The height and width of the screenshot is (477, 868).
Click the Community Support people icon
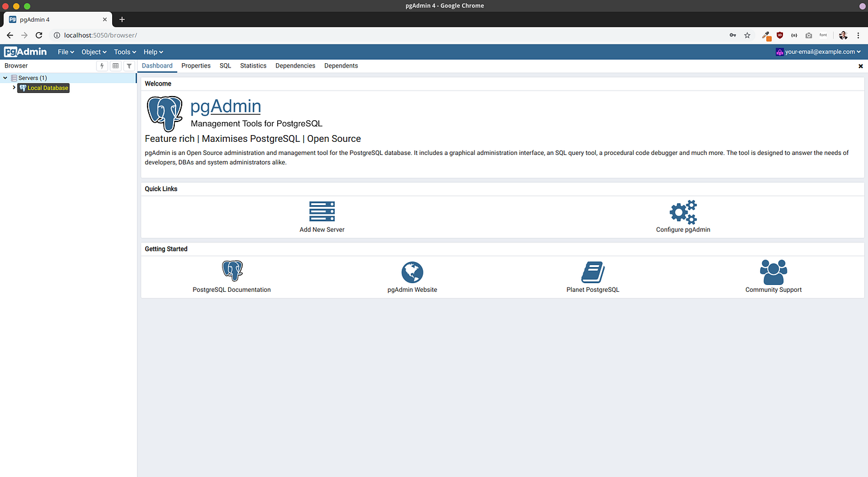click(773, 270)
